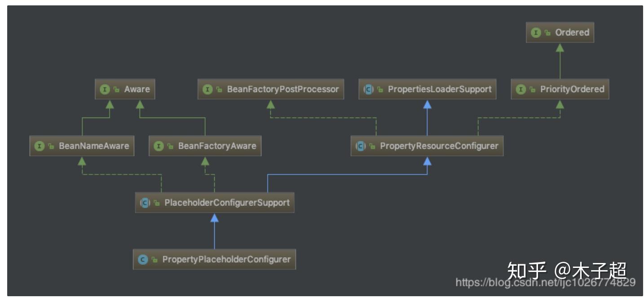Click the BeanNameAware interface icon
The height and width of the screenshot is (298, 644).
tap(39, 146)
